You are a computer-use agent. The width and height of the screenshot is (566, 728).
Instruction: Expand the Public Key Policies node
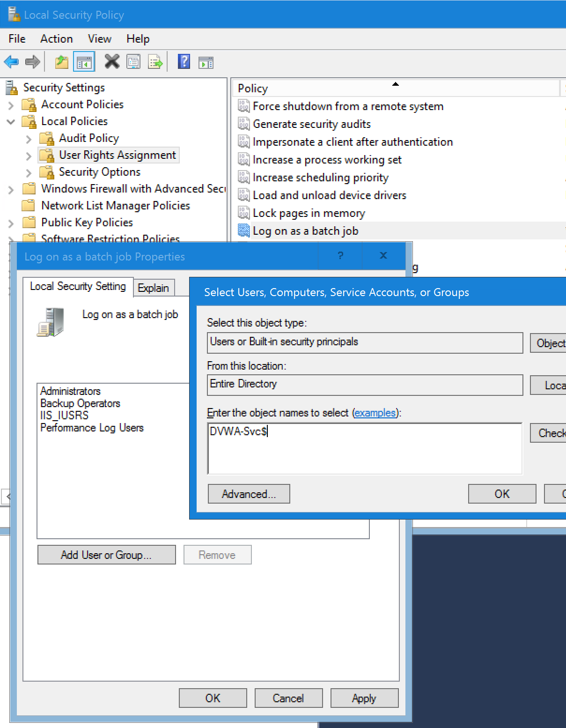(11, 223)
